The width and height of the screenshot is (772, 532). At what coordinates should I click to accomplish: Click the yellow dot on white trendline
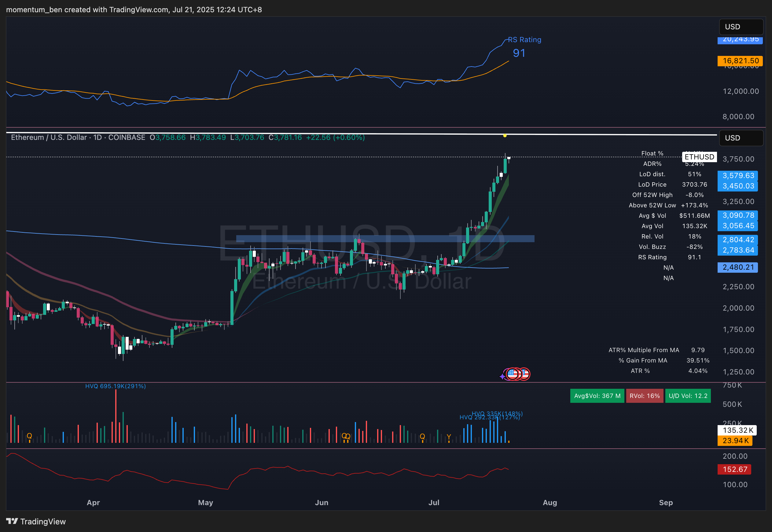[x=505, y=136]
